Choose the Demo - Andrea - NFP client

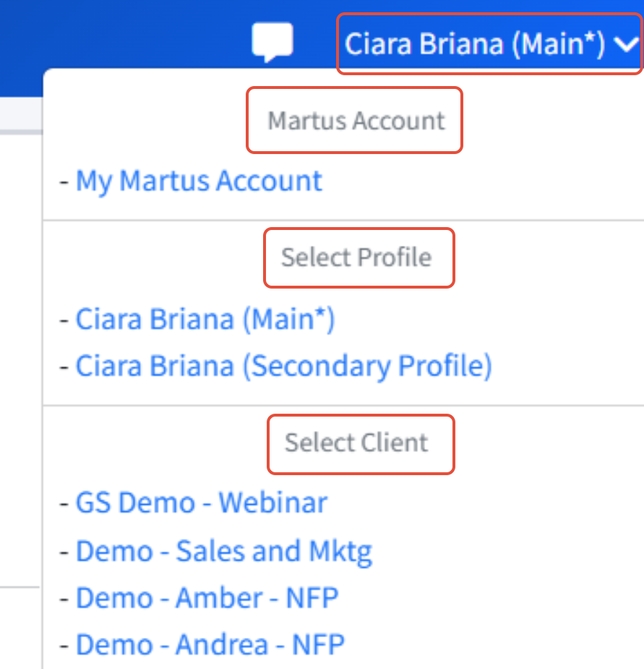point(210,644)
